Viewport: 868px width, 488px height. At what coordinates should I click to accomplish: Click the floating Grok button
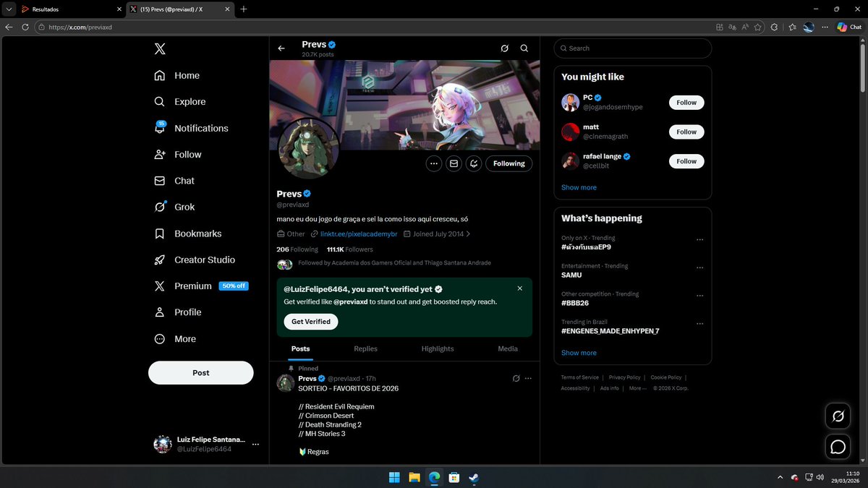(838, 416)
